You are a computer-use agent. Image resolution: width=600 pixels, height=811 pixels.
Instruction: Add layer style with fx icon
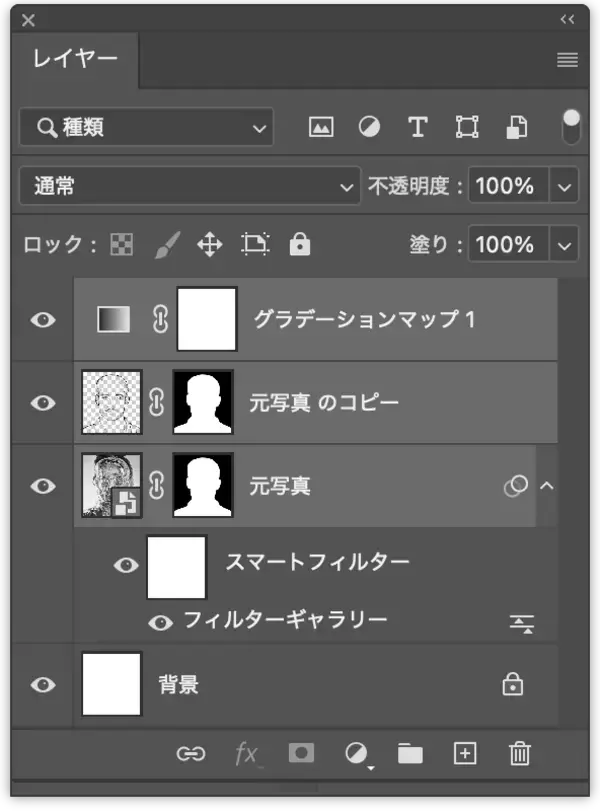click(247, 754)
